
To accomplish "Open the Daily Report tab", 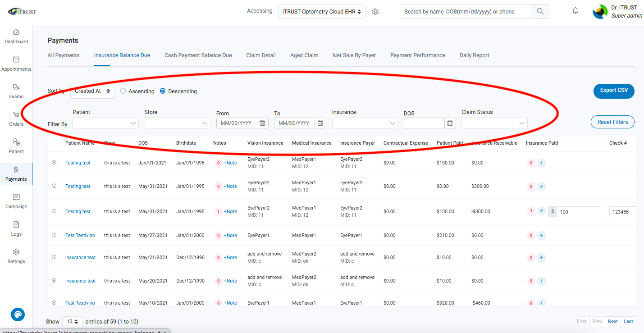I will coord(474,55).
